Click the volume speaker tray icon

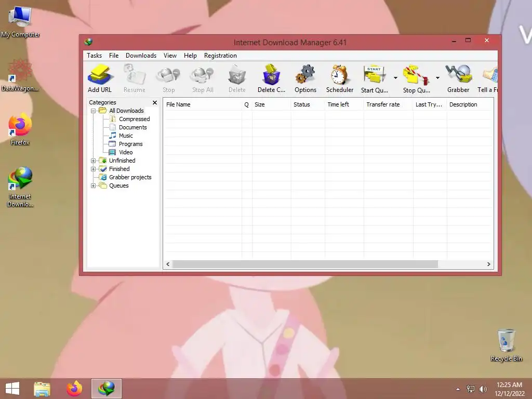[x=483, y=389]
